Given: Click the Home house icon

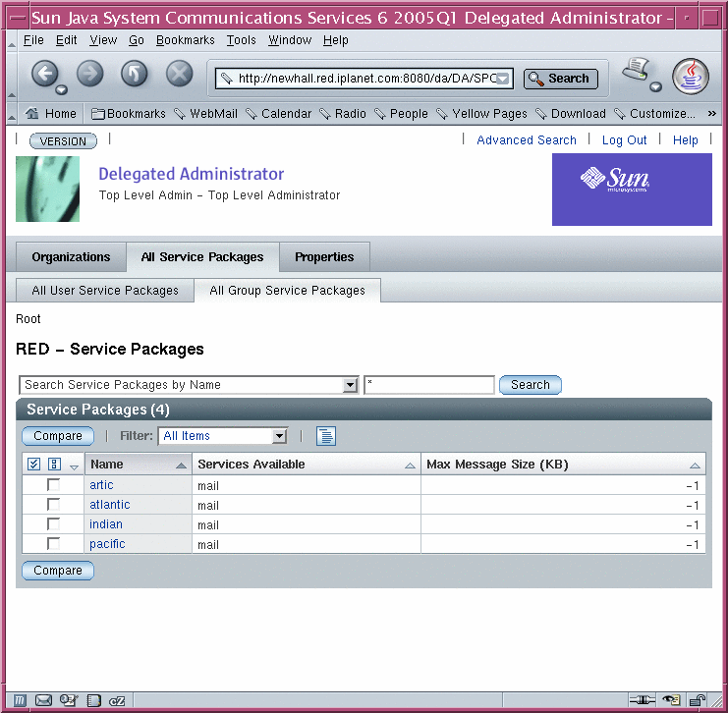Looking at the screenshot, I should click(32, 113).
